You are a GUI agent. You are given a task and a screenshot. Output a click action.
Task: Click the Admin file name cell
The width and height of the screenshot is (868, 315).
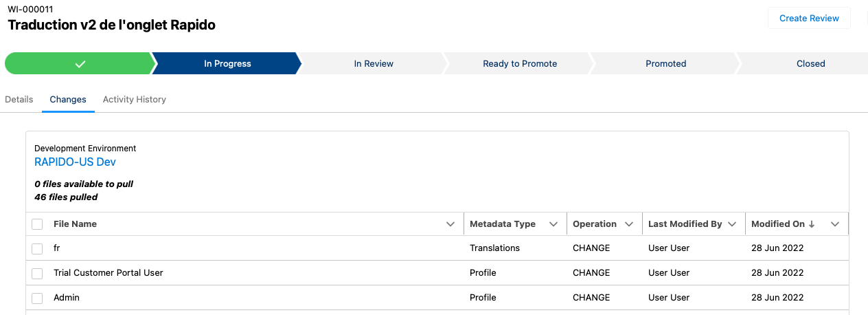coord(67,298)
